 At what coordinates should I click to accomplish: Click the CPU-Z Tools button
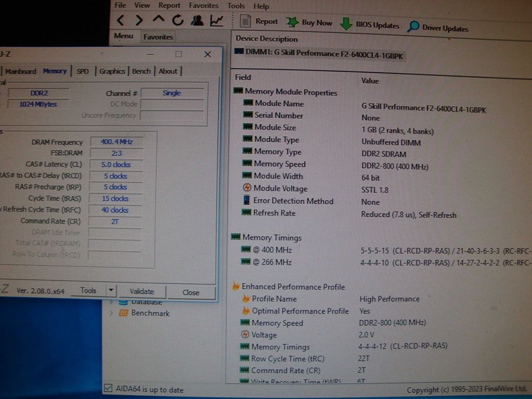coord(88,291)
